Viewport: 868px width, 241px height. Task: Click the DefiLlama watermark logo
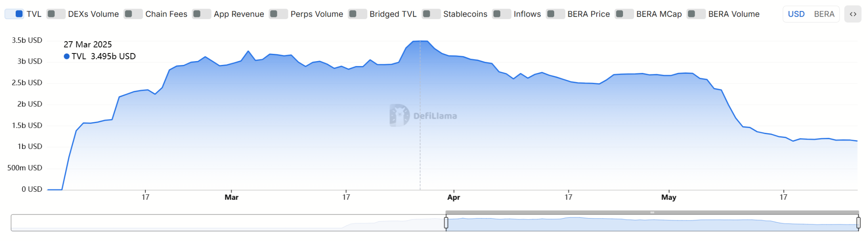399,115
